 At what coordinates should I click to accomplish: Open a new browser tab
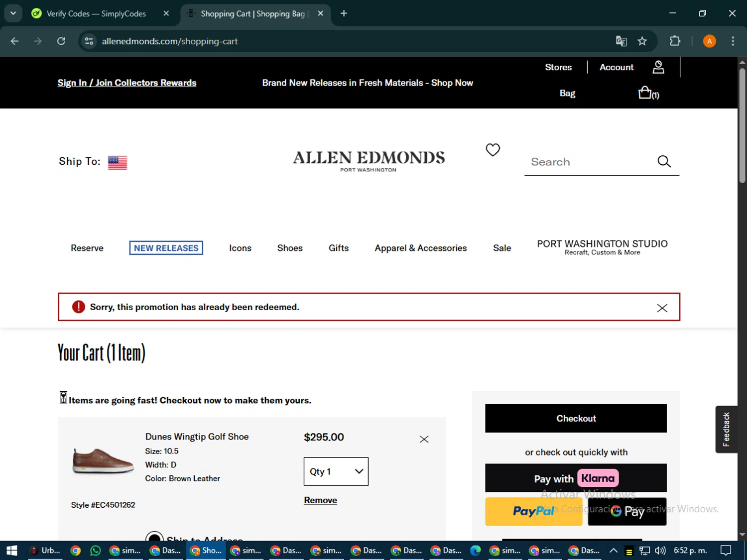[344, 13]
